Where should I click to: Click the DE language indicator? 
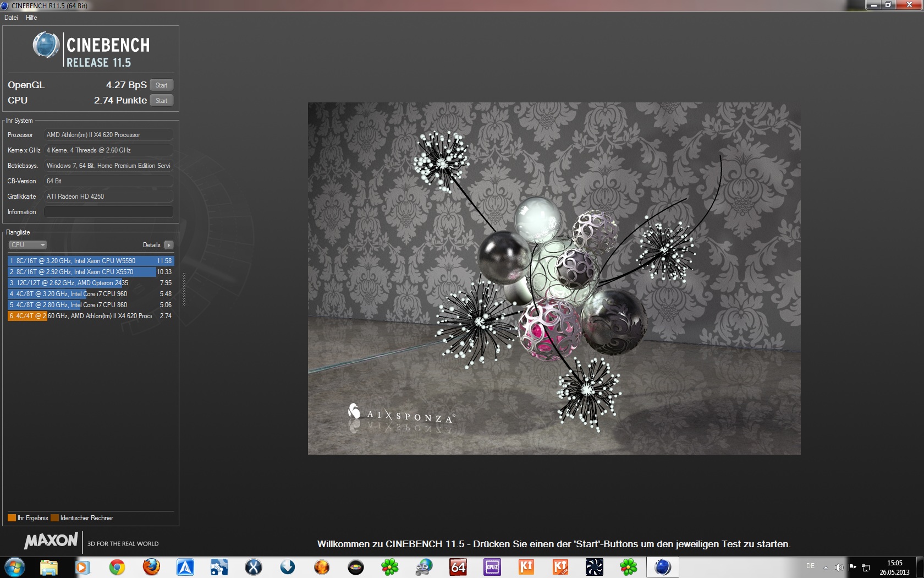810,566
